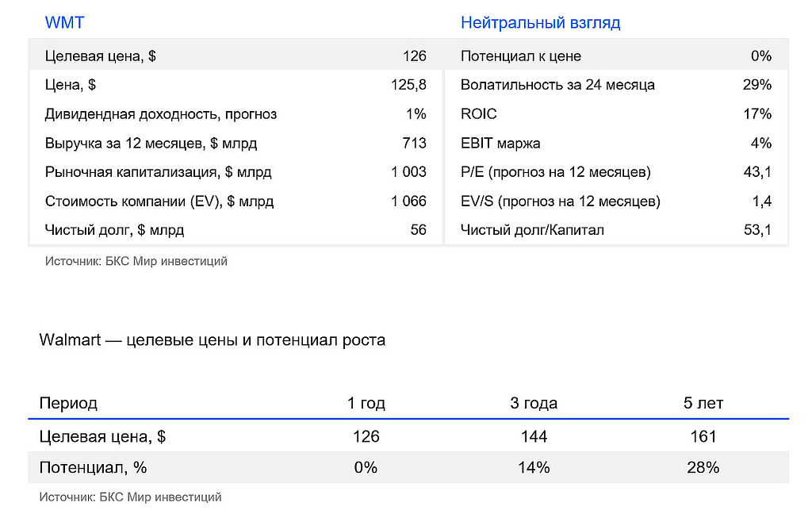This screenshot has height=514, width=812.
Task: Select the "5 лет" column header
Action: click(x=703, y=403)
